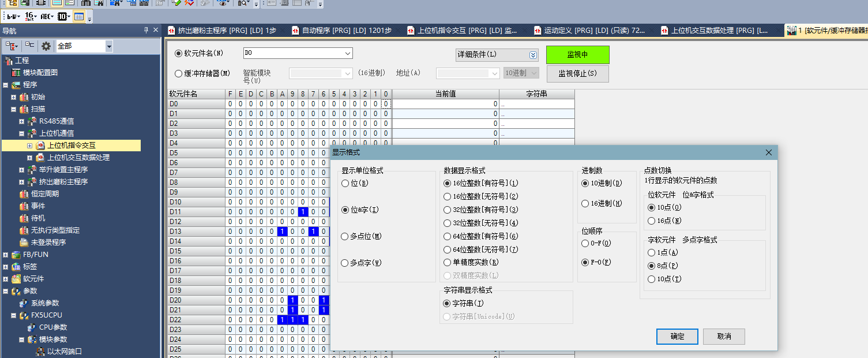Expand the 详细条件(L) section

(533, 55)
